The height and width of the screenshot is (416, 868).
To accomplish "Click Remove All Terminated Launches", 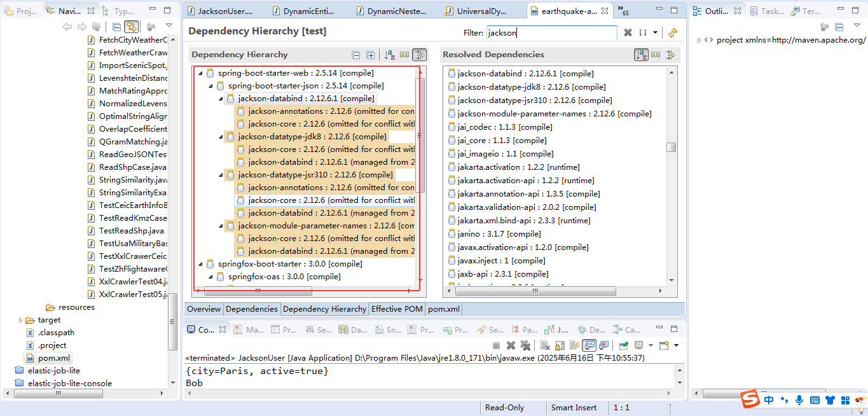I will coord(525,345).
